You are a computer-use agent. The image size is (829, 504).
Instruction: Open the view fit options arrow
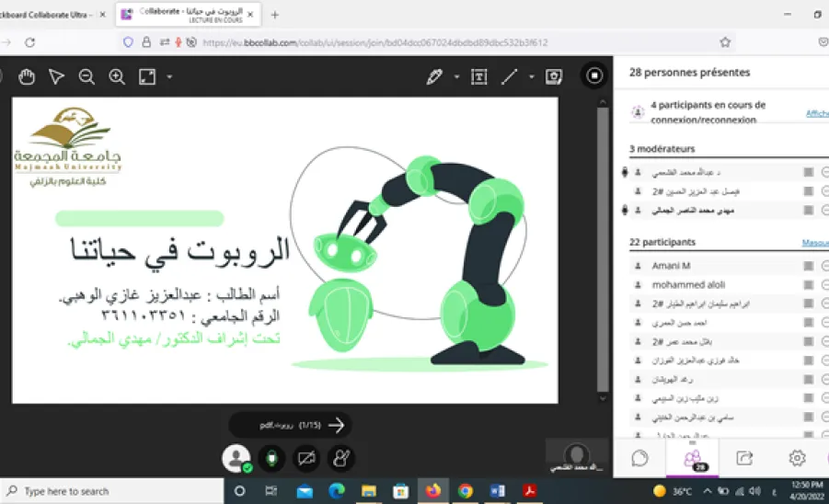pyautogui.click(x=169, y=77)
